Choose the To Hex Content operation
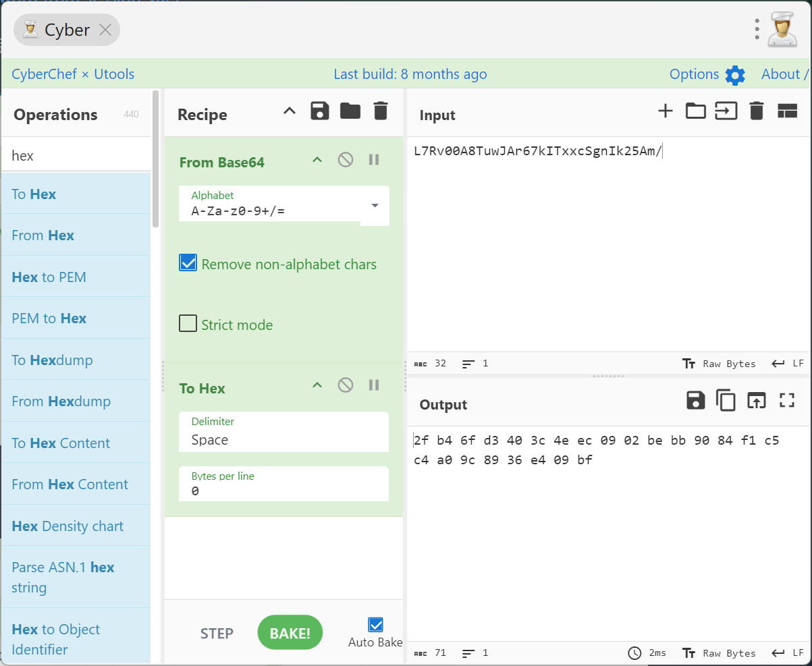 coord(76,443)
